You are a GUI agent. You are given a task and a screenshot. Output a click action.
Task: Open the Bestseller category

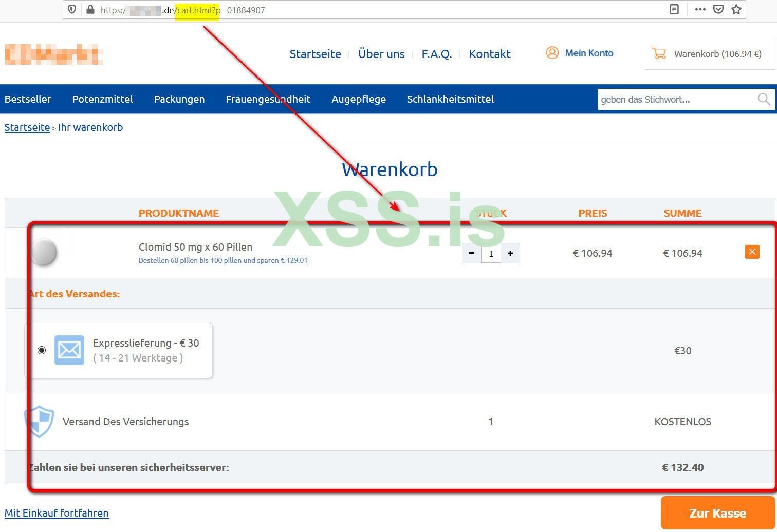pos(28,99)
